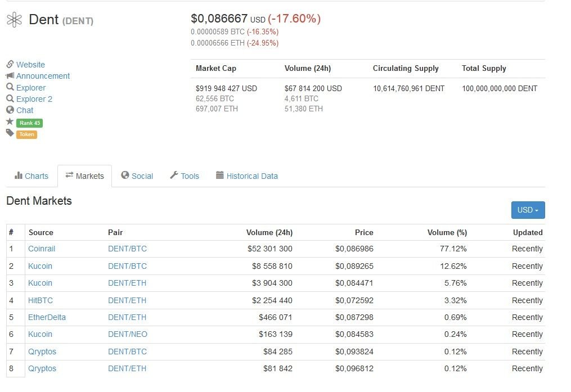Switch to the Charts tab
Screen dimensions: 571x392
pyautogui.click(x=32, y=176)
